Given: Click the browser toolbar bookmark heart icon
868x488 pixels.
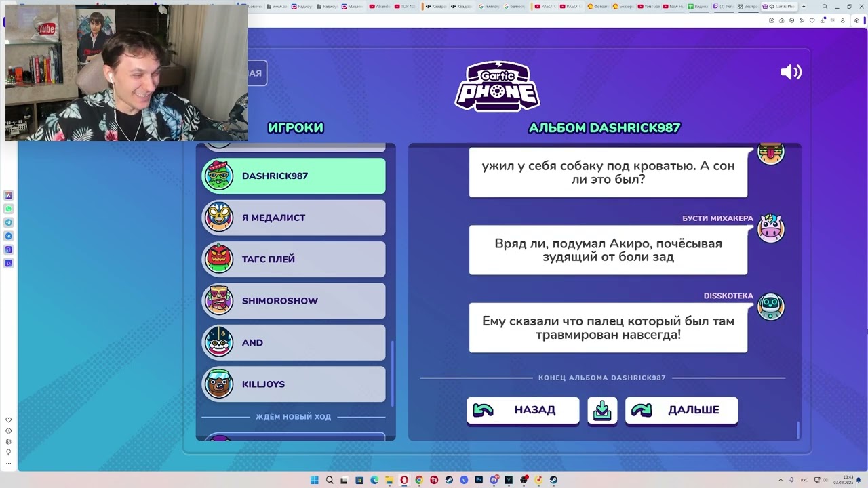Looking at the screenshot, I should click(812, 20).
